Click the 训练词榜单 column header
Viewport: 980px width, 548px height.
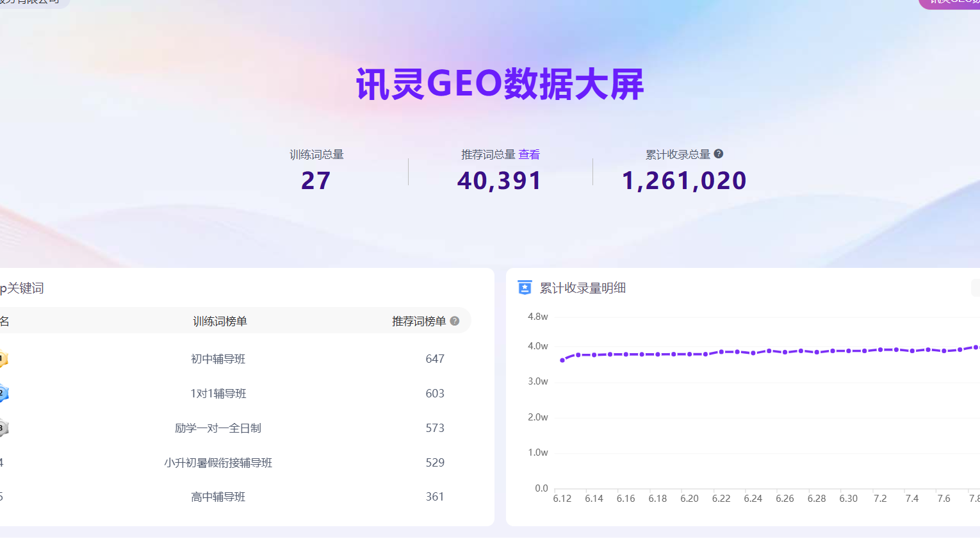click(220, 321)
